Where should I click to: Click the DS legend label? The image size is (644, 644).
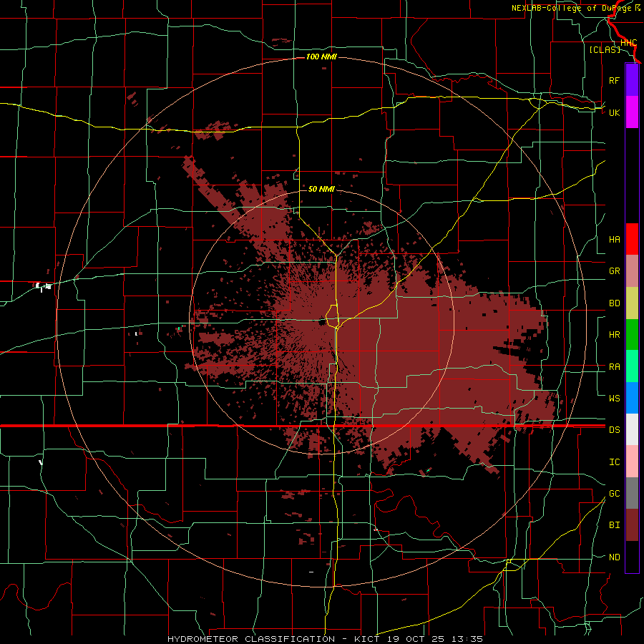(614, 430)
